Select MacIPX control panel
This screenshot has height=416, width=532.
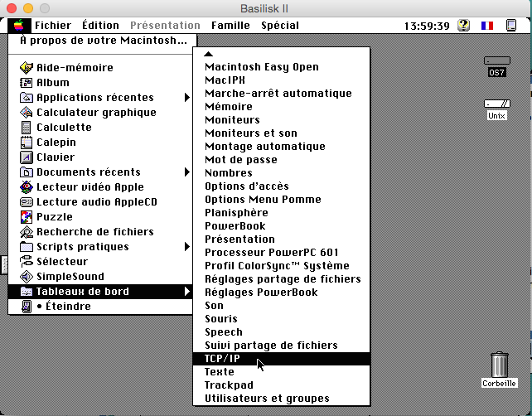pos(281,80)
